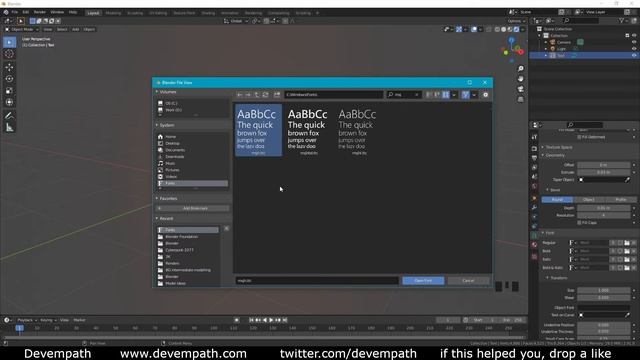Select the Annotate pencil tool
Screen dimensions: 640x360
pos(9,116)
